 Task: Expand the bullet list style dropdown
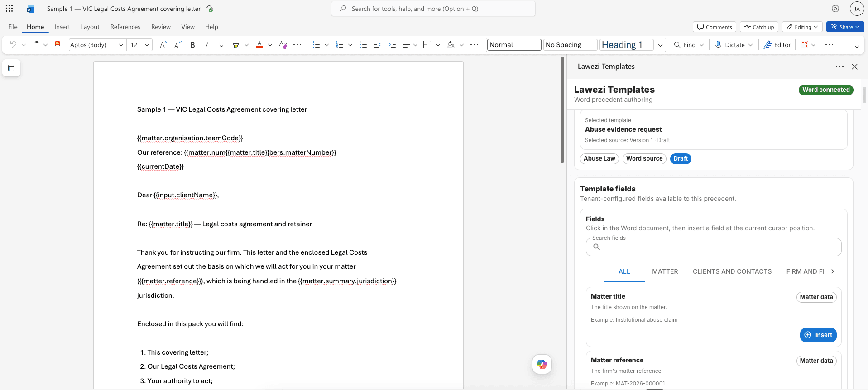[x=326, y=45]
